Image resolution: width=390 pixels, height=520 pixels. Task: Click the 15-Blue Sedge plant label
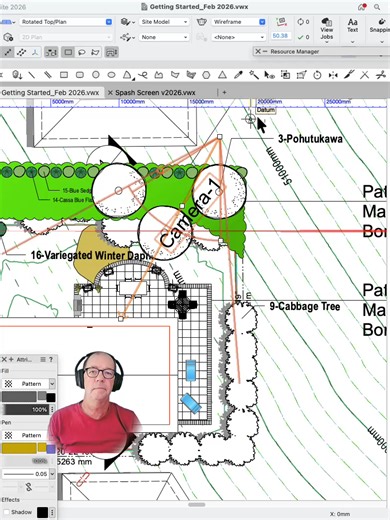tap(76, 190)
